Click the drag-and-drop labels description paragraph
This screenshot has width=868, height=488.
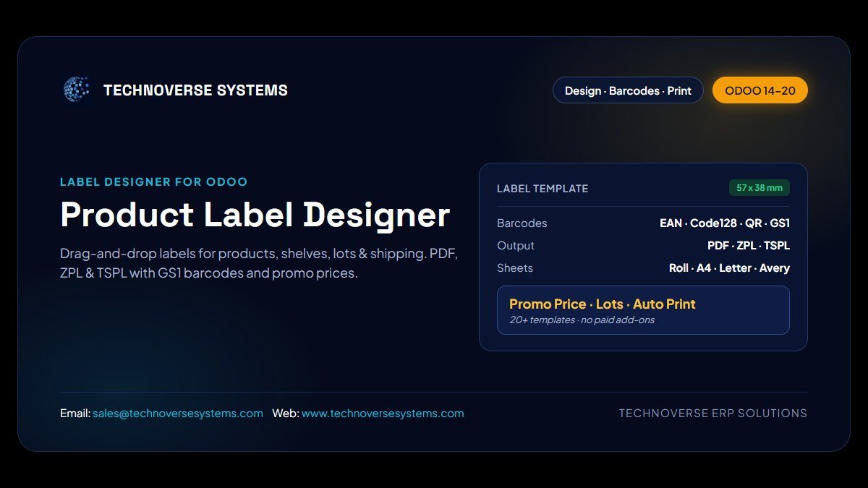click(x=260, y=264)
